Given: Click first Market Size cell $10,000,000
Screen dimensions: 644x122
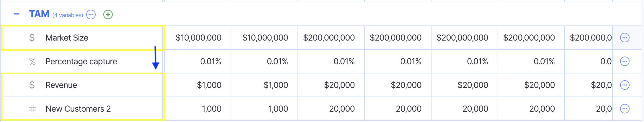Looking at the screenshot, I should point(198,38).
